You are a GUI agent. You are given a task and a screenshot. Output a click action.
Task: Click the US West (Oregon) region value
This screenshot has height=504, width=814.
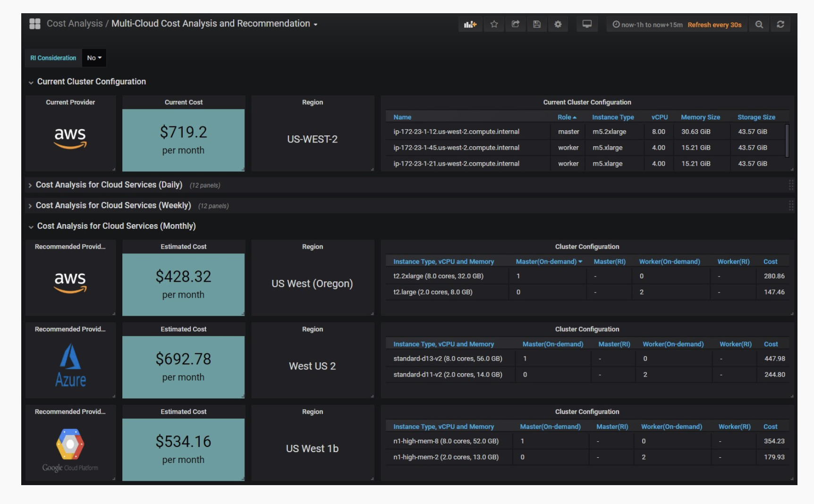coord(312,284)
